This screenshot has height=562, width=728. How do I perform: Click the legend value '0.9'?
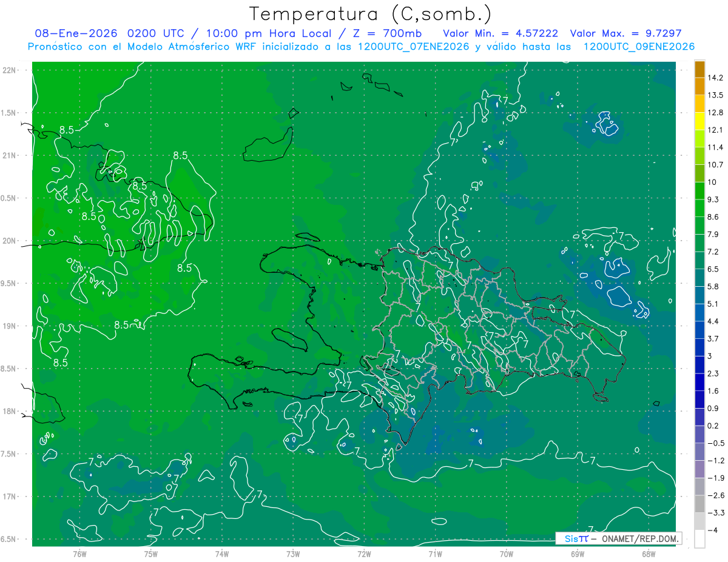(713, 409)
